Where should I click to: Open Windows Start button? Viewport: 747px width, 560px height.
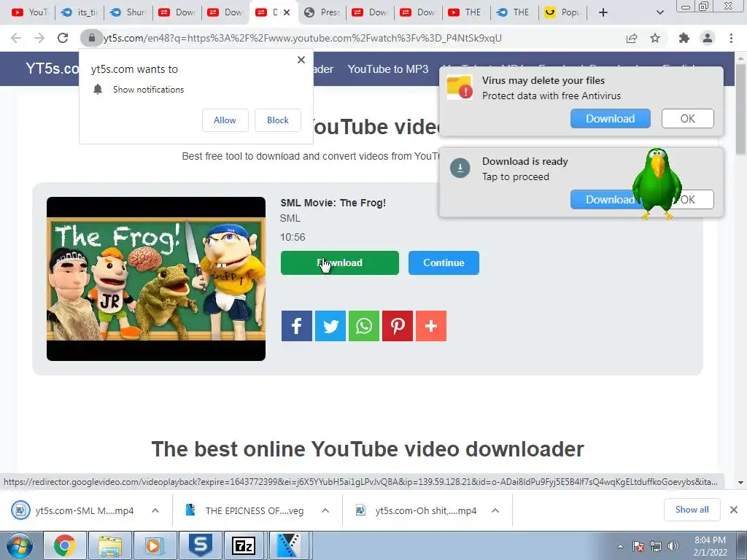point(20,545)
